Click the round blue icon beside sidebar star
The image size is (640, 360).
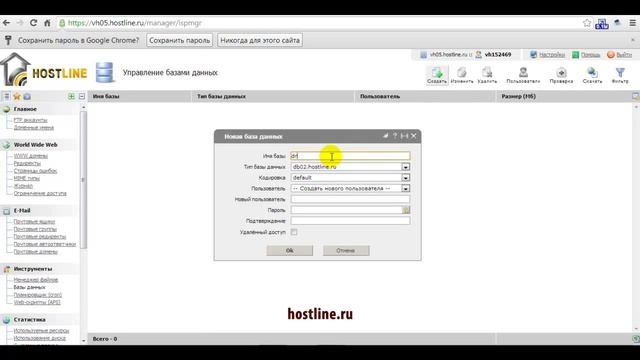click(x=27, y=96)
